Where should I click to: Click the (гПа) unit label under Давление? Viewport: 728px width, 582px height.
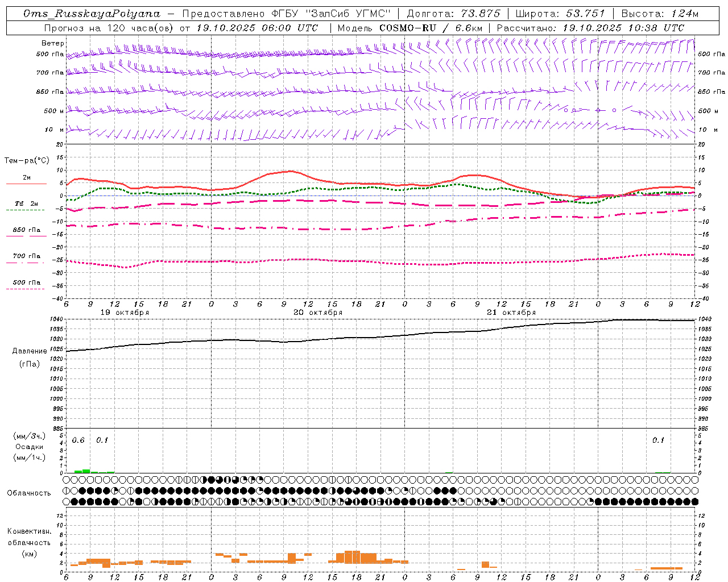30,364
